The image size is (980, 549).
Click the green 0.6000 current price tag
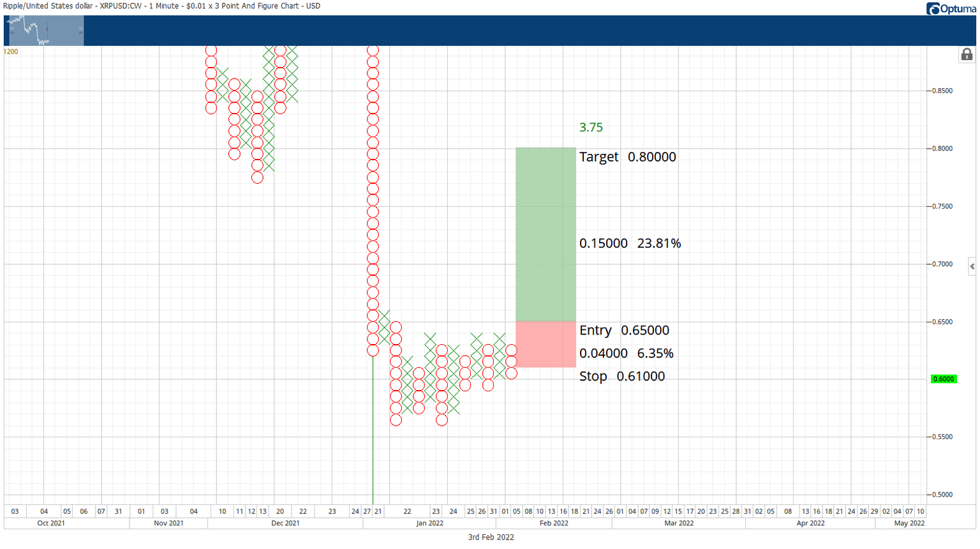pos(943,379)
